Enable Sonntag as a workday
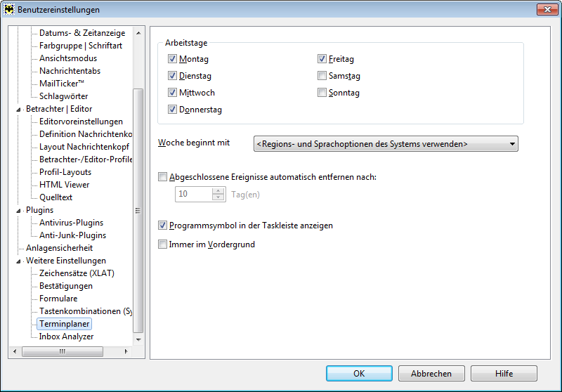562x392 pixels. click(322, 93)
